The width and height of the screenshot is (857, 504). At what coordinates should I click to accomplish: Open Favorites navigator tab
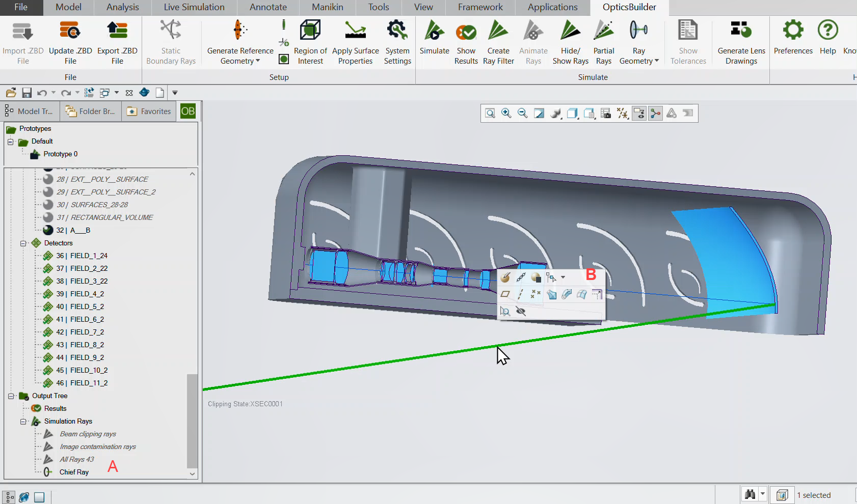(149, 111)
